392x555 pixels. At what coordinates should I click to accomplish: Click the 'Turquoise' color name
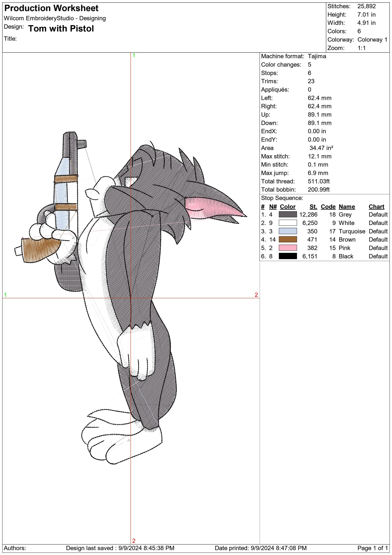[x=352, y=231]
